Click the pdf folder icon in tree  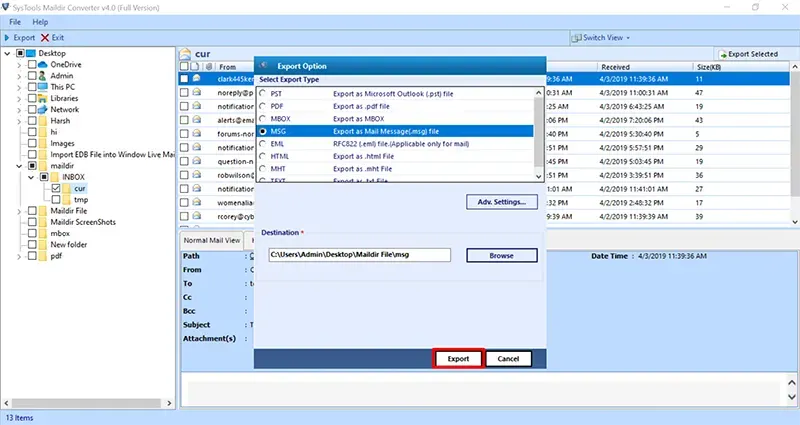[43, 256]
